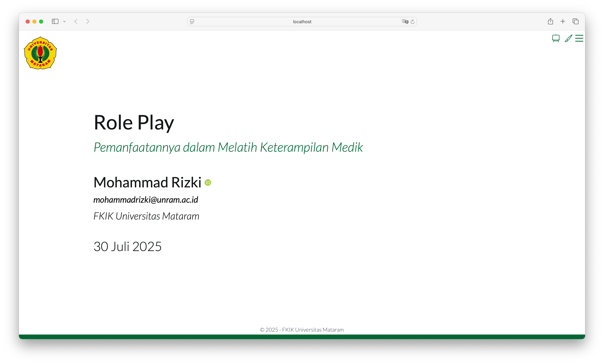This screenshot has width=604, height=364.
Task: Toggle the Safari sidebar
Action: [x=55, y=22]
